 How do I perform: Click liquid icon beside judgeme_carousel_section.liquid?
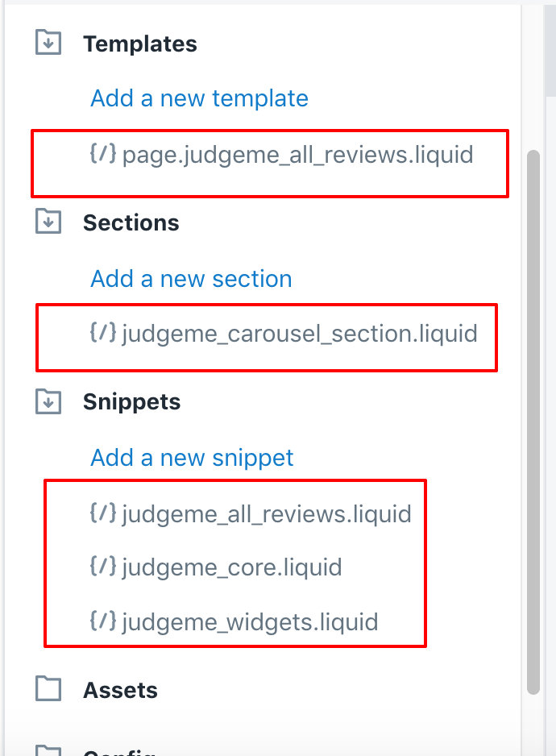[102, 332]
